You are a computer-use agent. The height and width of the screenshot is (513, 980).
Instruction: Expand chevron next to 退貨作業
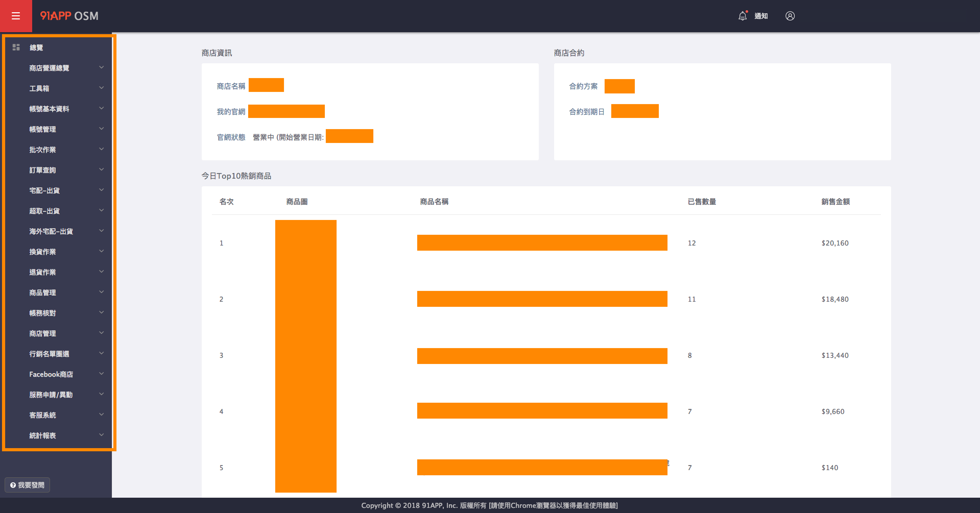(101, 272)
